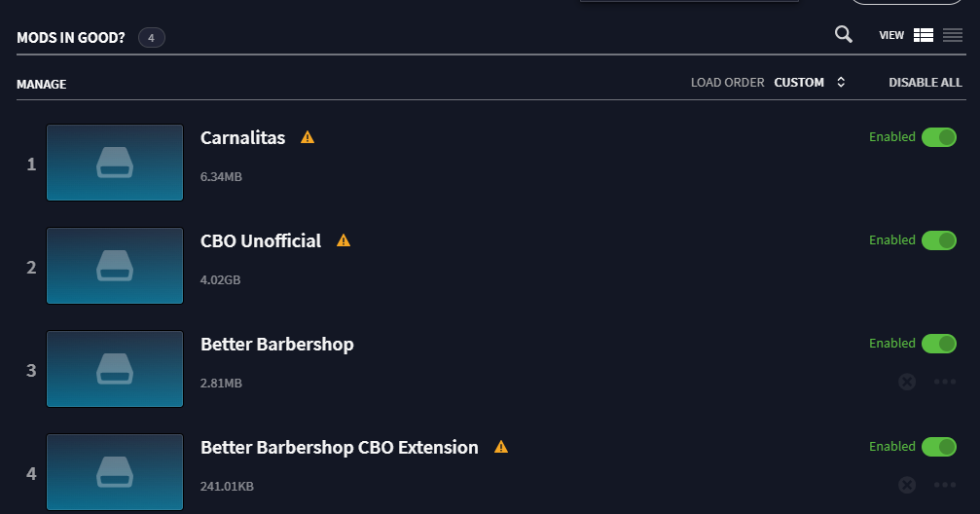Disable the Carnalitas mod toggle
Screen dimensions: 980x514
[x=939, y=137]
